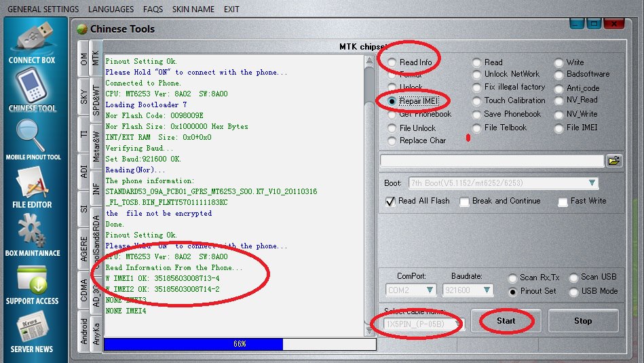Open Mobile Pinout Tool magnifier icon

click(x=31, y=136)
